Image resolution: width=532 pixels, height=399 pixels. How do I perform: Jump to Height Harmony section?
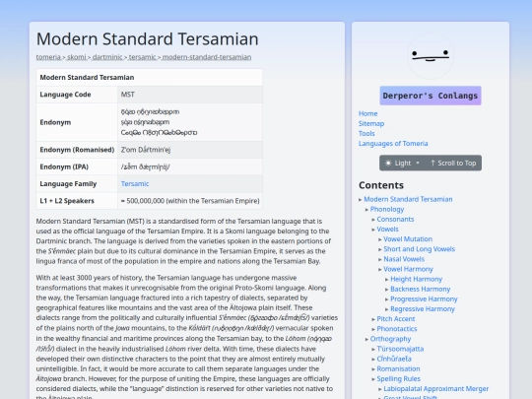417,279
